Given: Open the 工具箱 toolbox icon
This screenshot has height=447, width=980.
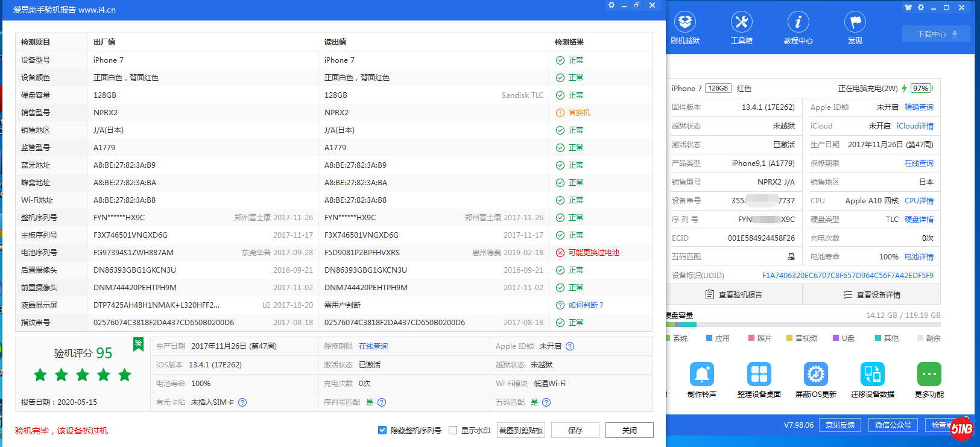Looking at the screenshot, I should click(741, 23).
